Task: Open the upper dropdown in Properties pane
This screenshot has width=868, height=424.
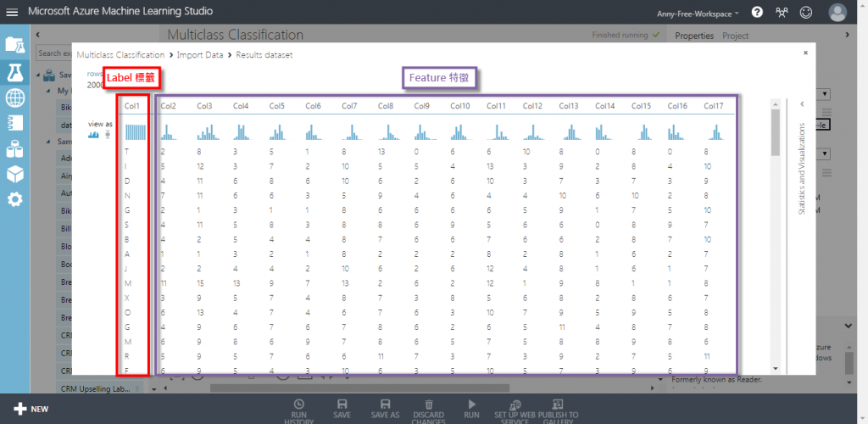Action: [x=824, y=94]
